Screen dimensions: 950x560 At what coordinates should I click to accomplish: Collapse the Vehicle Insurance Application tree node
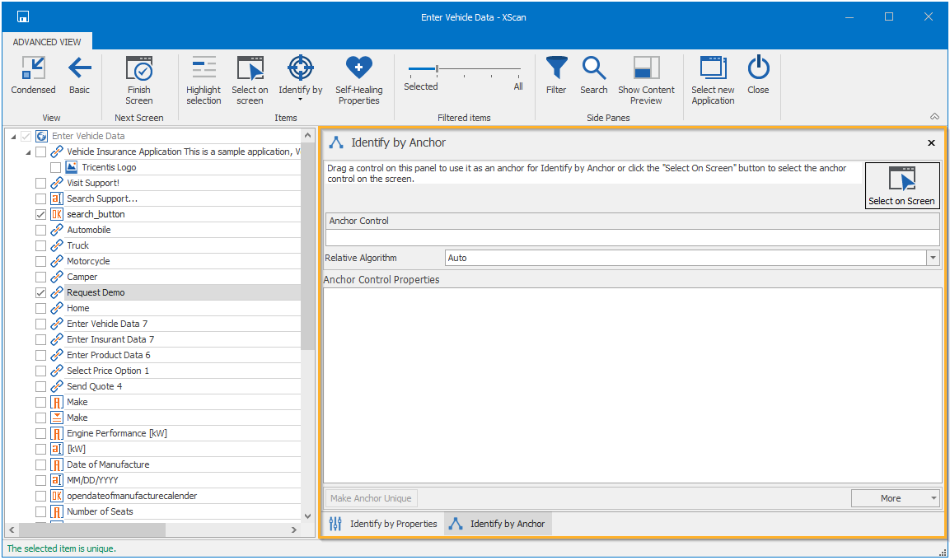(28, 152)
